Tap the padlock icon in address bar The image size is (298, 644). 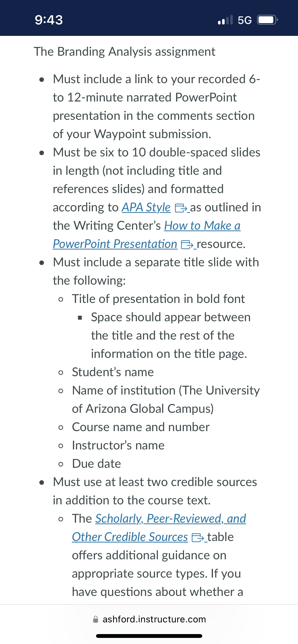click(96, 619)
